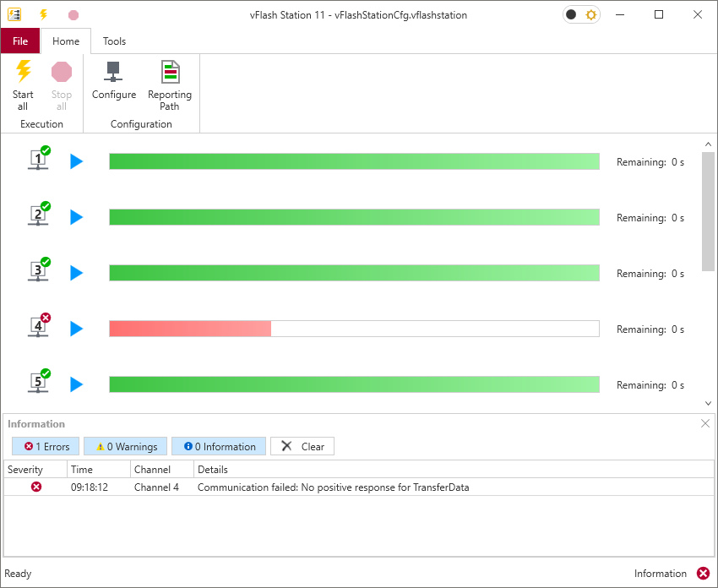Click the 'Channel 4' table cell
Image resolution: width=718 pixels, height=588 pixels.
156,487
